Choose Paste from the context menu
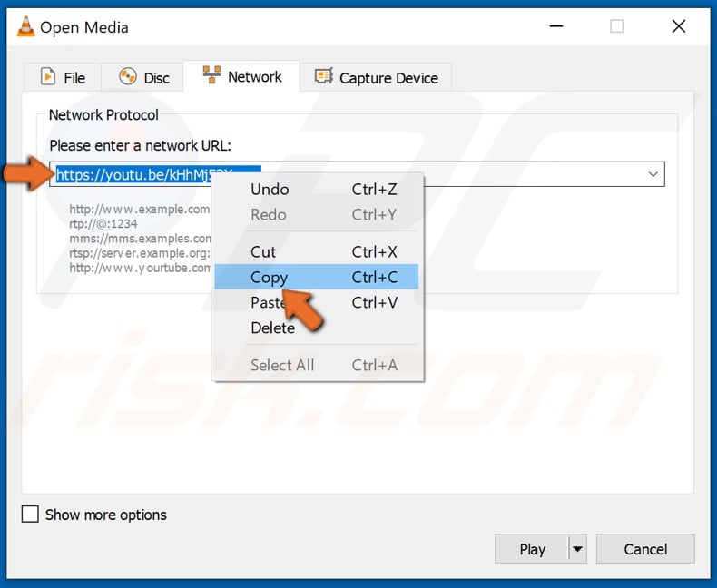 click(317, 302)
